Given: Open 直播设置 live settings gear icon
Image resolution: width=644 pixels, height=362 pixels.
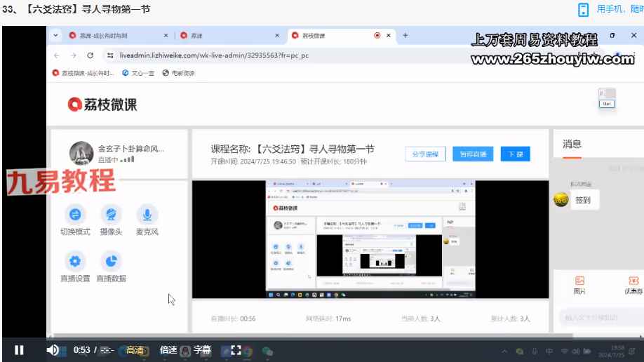Looking at the screenshot, I should [x=75, y=262].
